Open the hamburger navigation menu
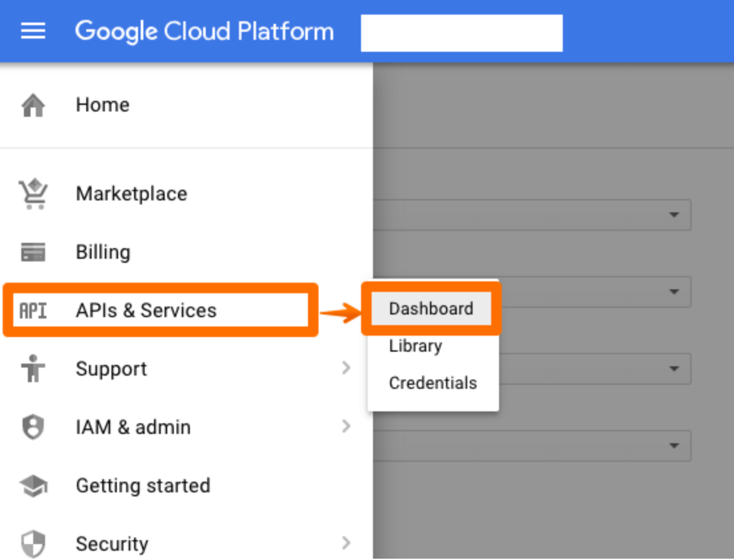 point(32,31)
